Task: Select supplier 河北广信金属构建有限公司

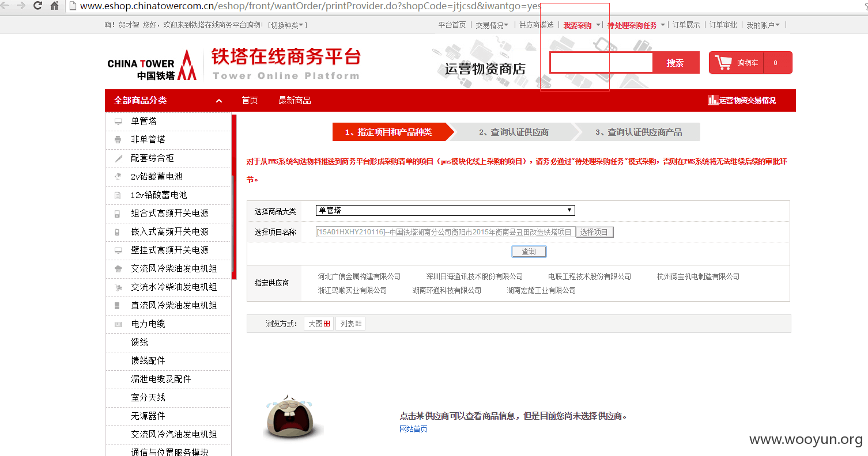Action: (x=359, y=277)
